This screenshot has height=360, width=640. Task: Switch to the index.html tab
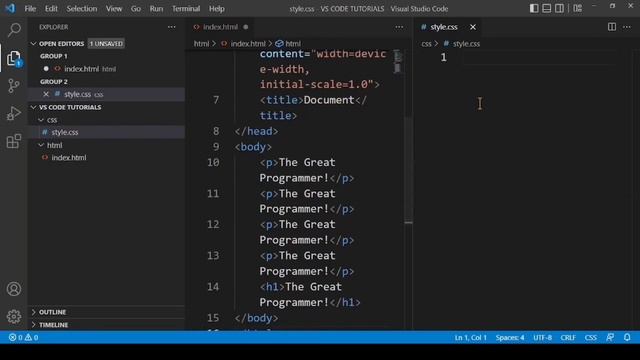coord(221,27)
